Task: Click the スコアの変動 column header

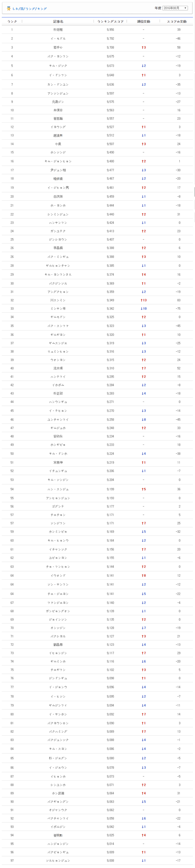Action: 176,22
